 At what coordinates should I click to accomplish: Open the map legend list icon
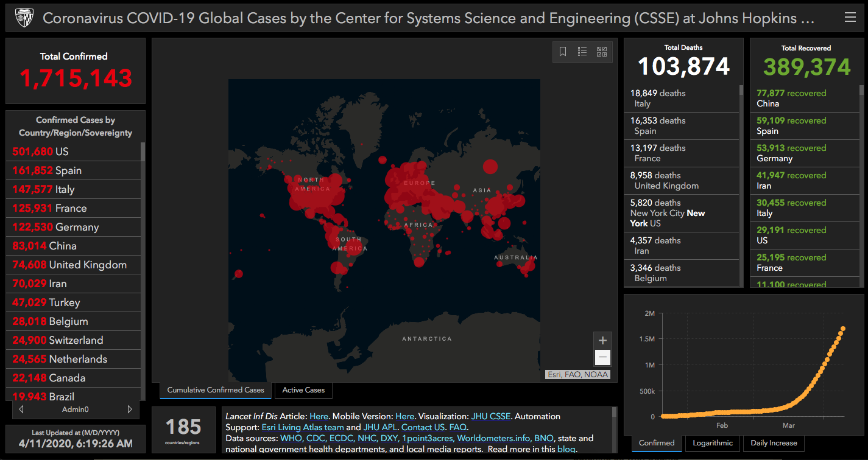click(x=582, y=52)
